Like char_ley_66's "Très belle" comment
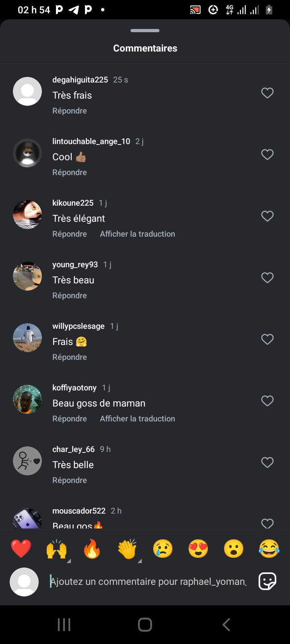The width and height of the screenshot is (290, 644). click(267, 462)
